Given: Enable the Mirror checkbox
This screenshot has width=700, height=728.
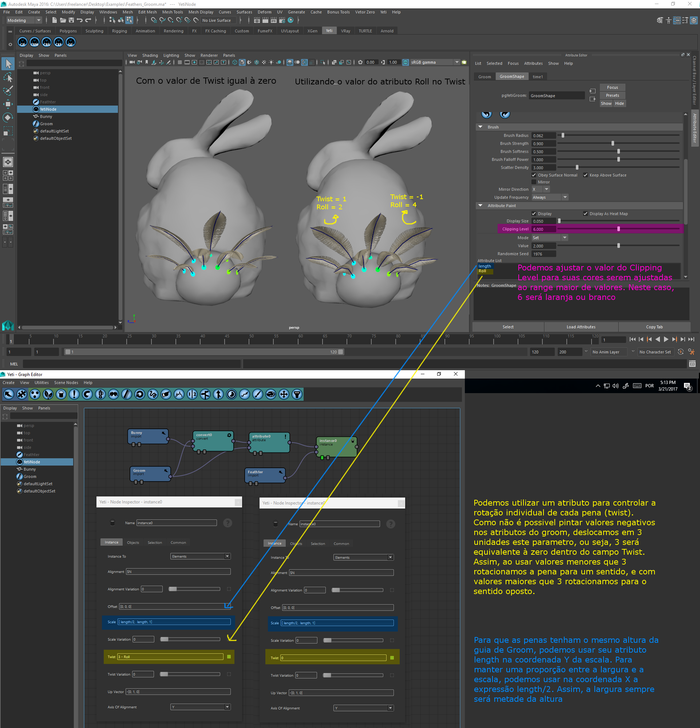Looking at the screenshot, I should tap(534, 182).
